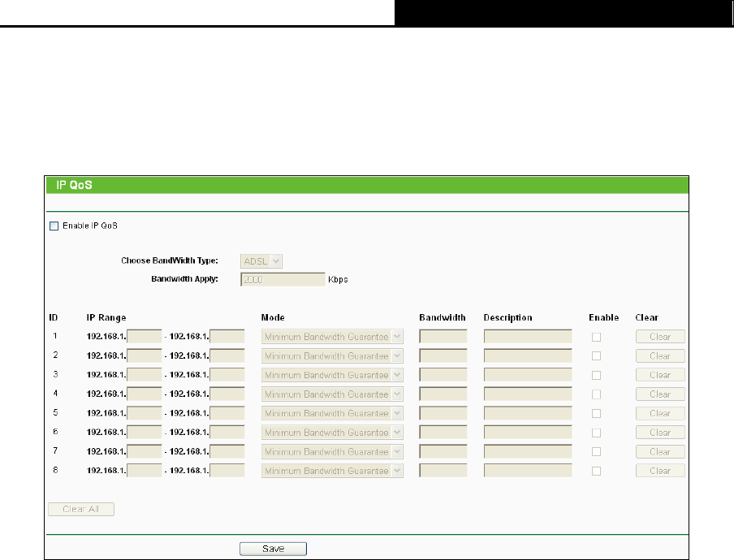The height and width of the screenshot is (560, 734).
Task: Focus the Bandwidth field in row 3
Action: 443,375
